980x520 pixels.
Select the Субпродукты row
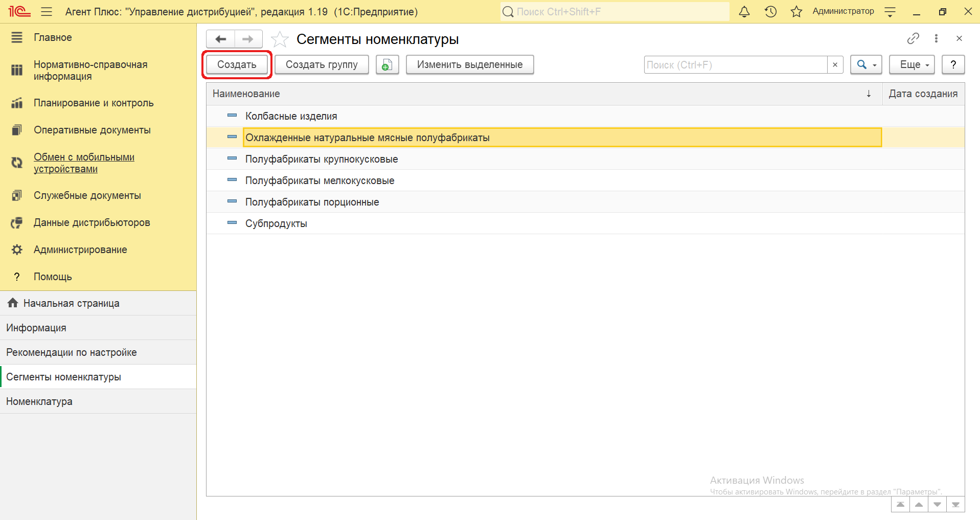pos(276,223)
